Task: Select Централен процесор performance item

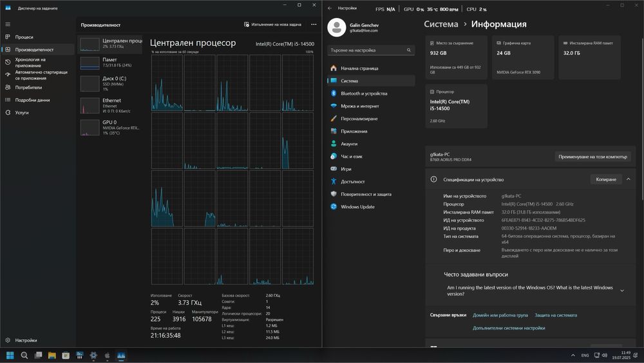Action: pos(110,44)
